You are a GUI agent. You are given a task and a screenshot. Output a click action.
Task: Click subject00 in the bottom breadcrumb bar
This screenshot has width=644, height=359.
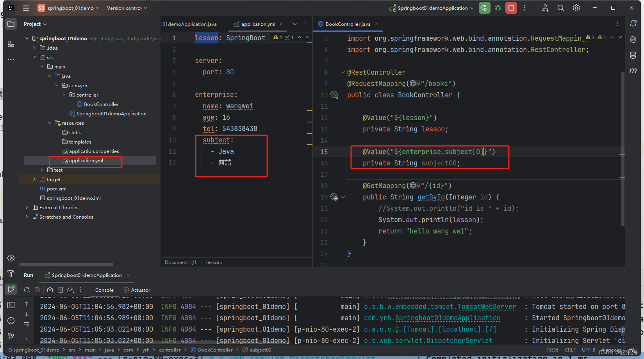[260, 350]
